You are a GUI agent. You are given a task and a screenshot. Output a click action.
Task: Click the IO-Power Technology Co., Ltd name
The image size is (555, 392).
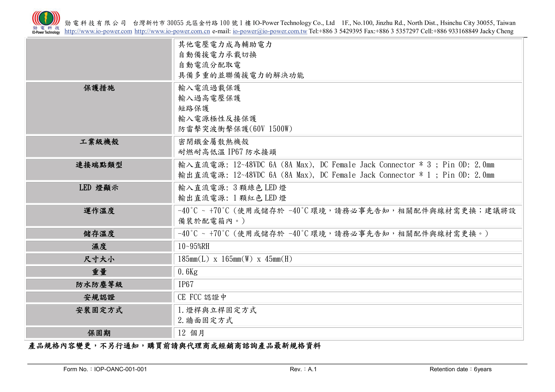pos(294,23)
